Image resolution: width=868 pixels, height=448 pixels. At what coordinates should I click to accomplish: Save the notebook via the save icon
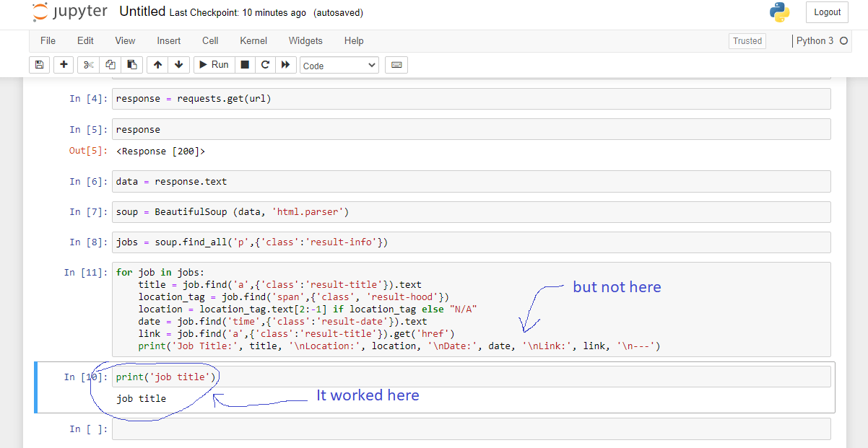click(39, 64)
